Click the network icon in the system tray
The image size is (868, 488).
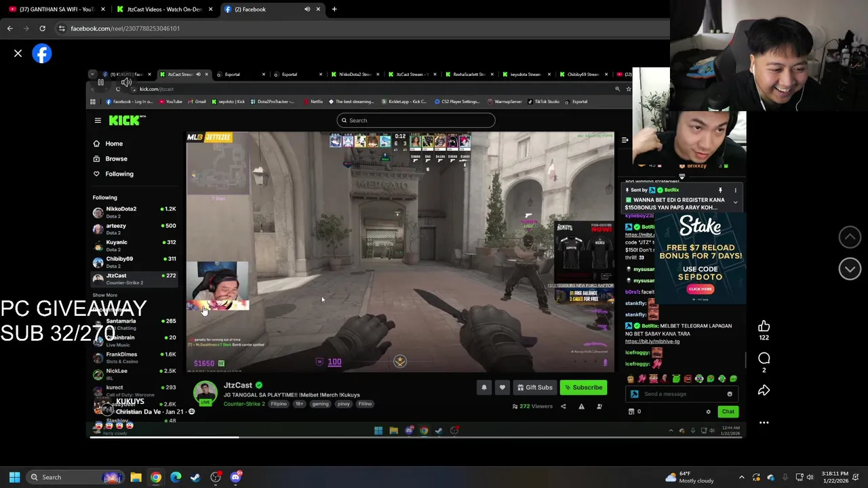pyautogui.click(x=800, y=477)
